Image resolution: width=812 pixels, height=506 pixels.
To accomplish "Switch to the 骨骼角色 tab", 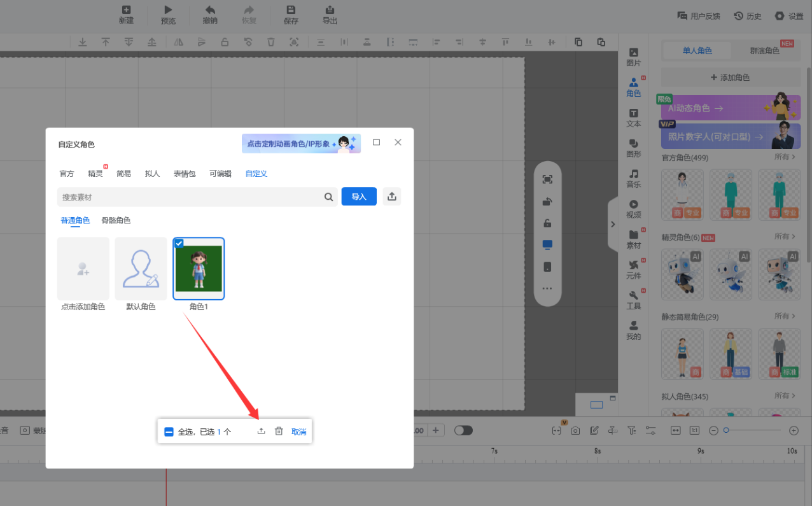I will coord(116,220).
